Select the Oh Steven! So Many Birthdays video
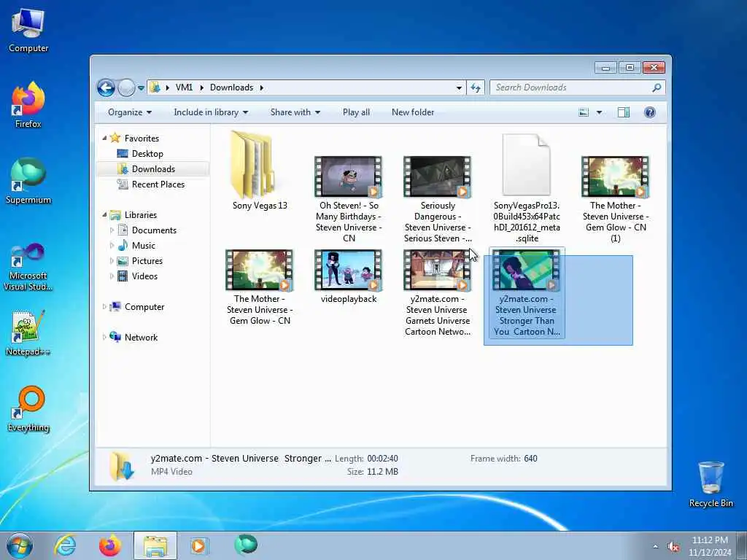The height and width of the screenshot is (560, 747). point(349,199)
